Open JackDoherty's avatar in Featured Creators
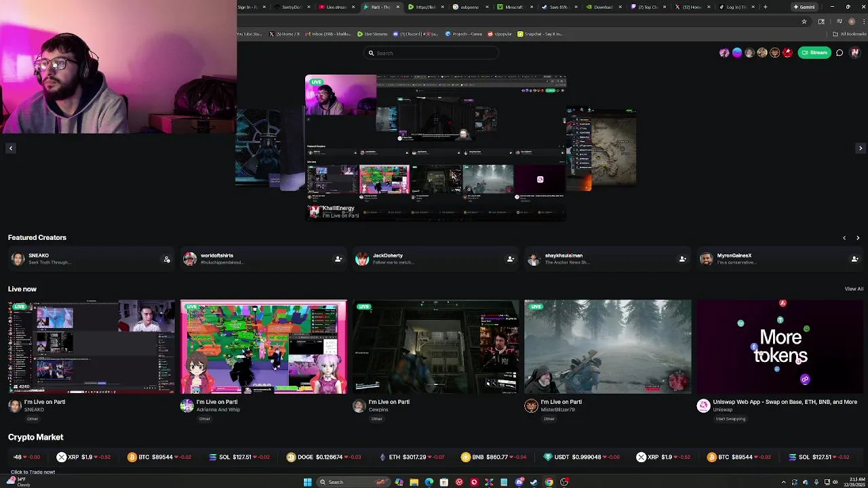The width and height of the screenshot is (868, 488). 362,259
